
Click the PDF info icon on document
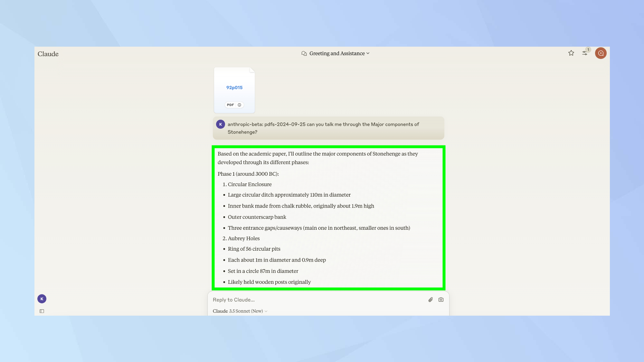coord(239,105)
